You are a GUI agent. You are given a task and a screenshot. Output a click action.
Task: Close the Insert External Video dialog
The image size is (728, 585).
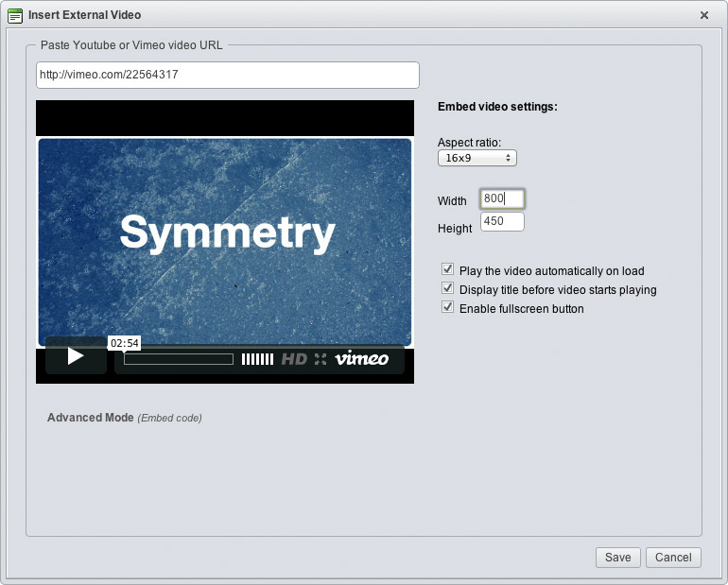pyautogui.click(x=703, y=15)
